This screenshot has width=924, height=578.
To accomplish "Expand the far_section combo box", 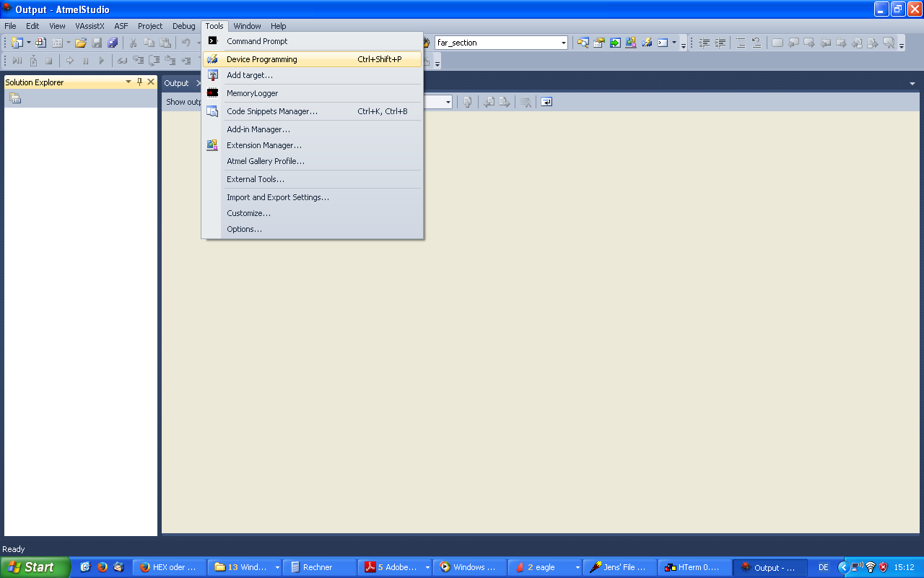I will (564, 43).
